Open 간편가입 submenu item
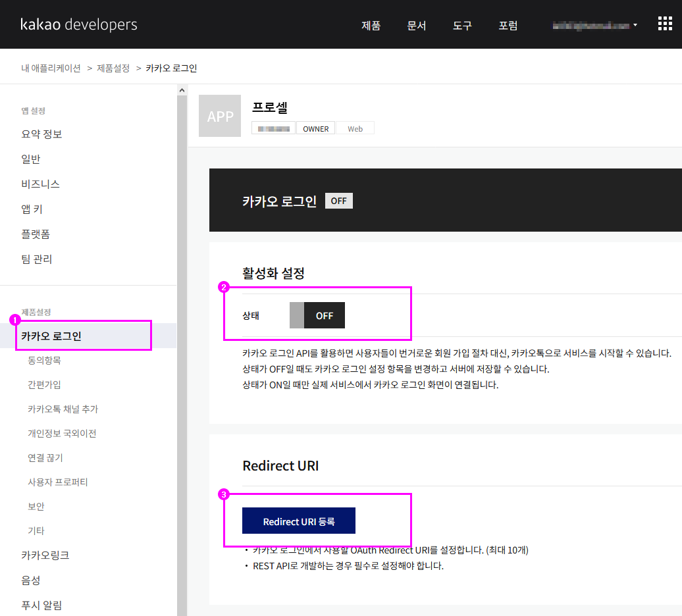The width and height of the screenshot is (682, 616). tap(44, 385)
